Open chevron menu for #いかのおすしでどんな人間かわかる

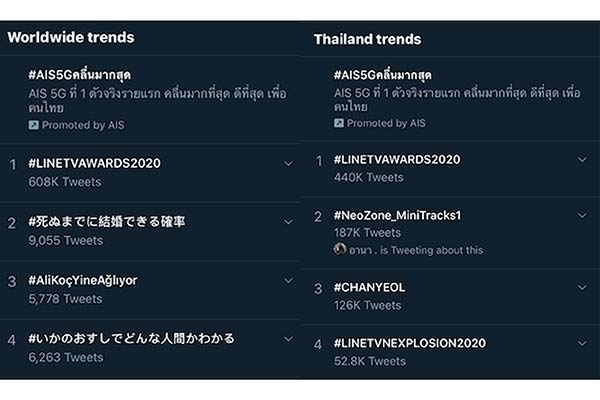pyautogui.click(x=288, y=340)
